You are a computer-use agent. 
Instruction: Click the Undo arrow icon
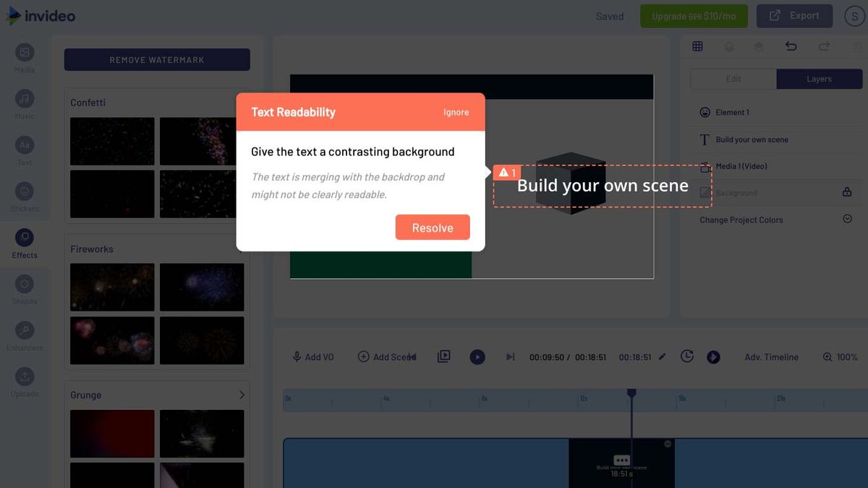791,46
